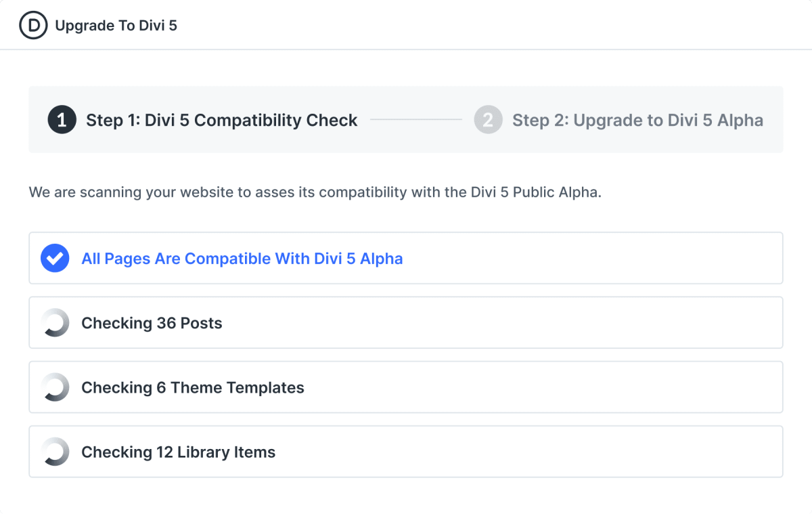The image size is (812, 514).
Task: Open the All Pages Are Compatible link
Action: point(242,258)
